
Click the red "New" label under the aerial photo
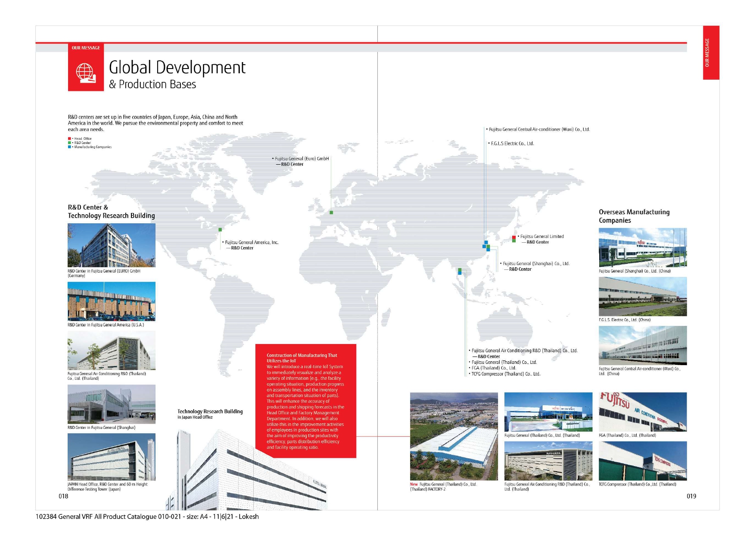pos(414,485)
